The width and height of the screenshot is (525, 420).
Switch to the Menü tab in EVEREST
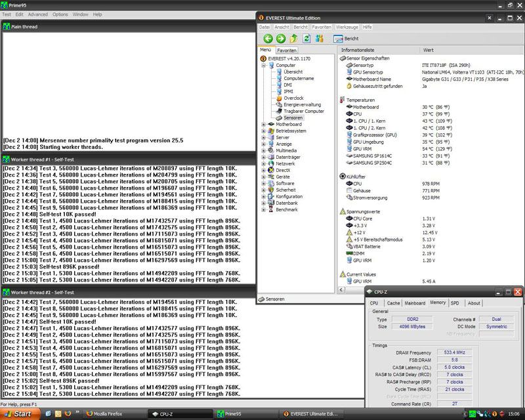[x=266, y=50]
